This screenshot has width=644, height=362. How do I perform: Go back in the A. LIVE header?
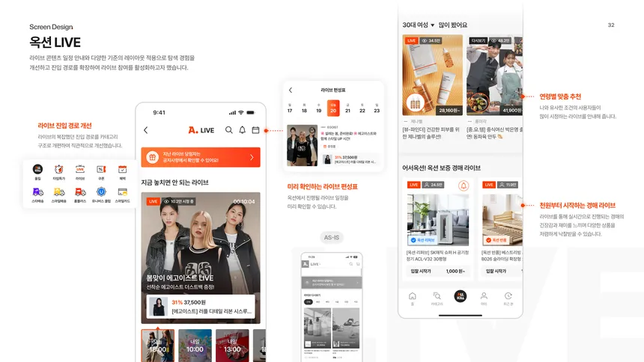pyautogui.click(x=146, y=130)
